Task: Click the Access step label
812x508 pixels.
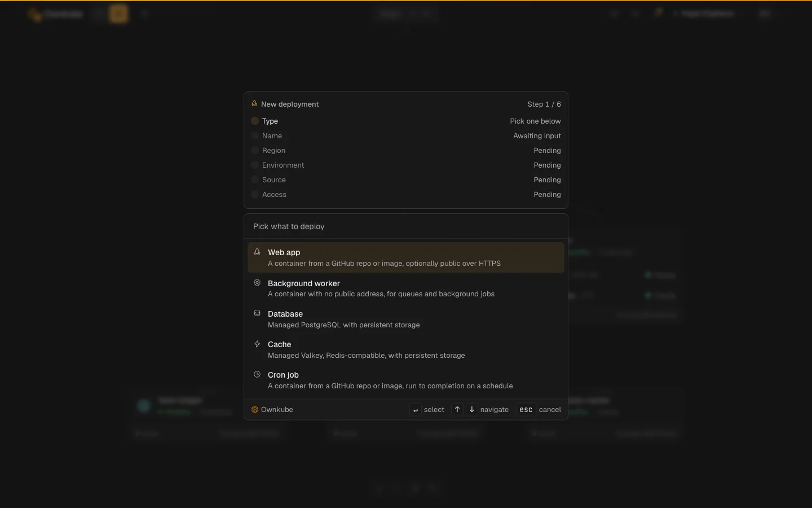Action: [x=274, y=194]
